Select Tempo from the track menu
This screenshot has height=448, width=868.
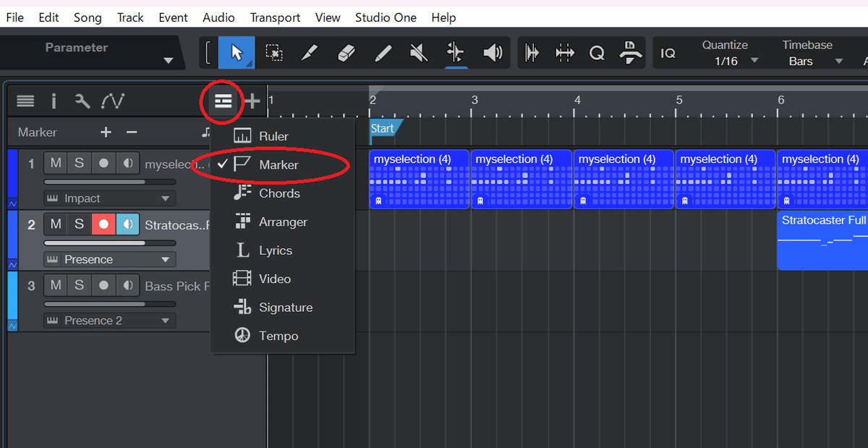click(x=278, y=335)
